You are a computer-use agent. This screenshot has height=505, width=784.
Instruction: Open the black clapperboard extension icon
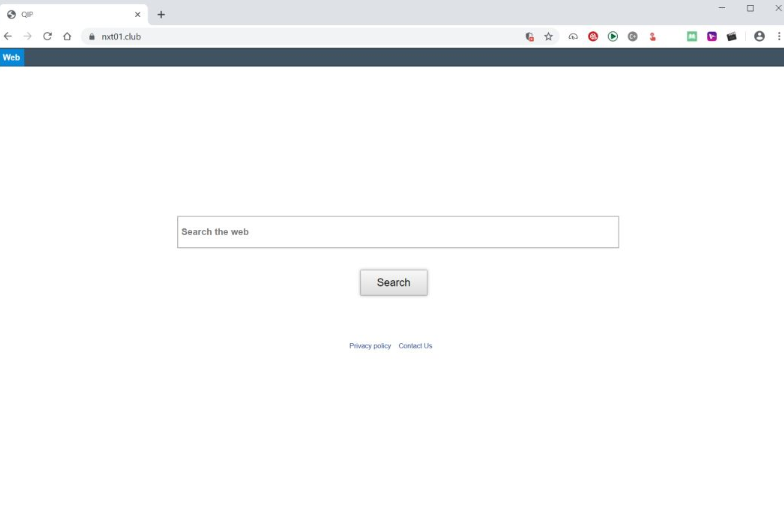click(x=732, y=36)
